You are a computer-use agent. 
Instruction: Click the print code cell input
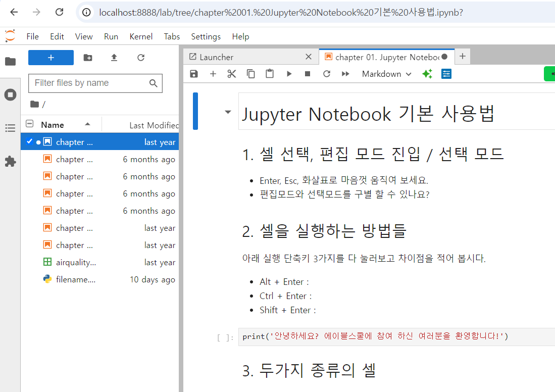(x=396, y=336)
